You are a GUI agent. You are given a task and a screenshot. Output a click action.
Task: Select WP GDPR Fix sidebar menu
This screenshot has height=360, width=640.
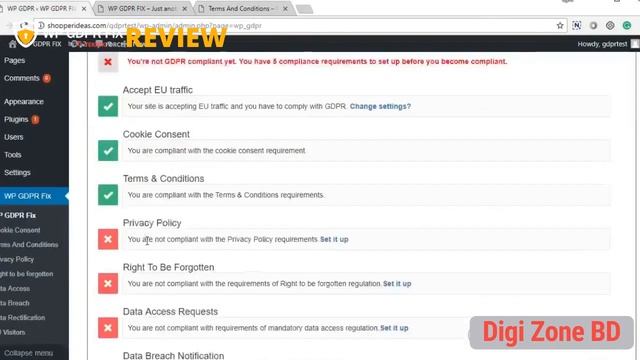[34, 196]
